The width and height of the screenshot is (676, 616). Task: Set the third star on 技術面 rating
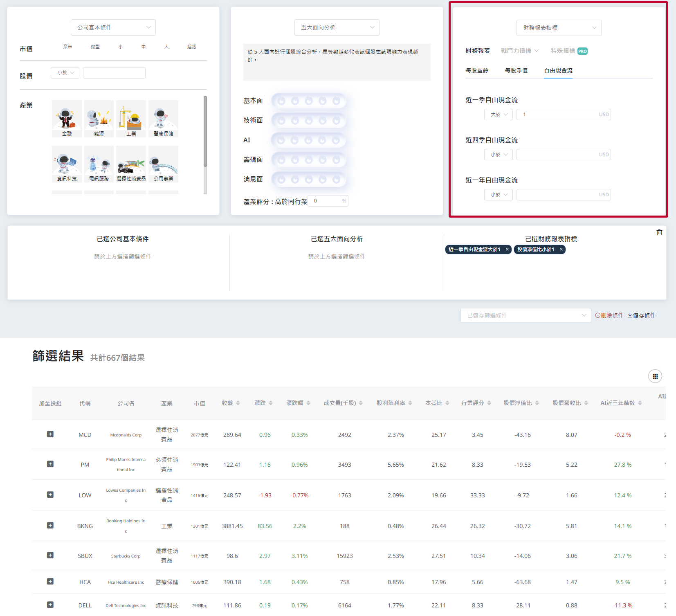click(308, 121)
